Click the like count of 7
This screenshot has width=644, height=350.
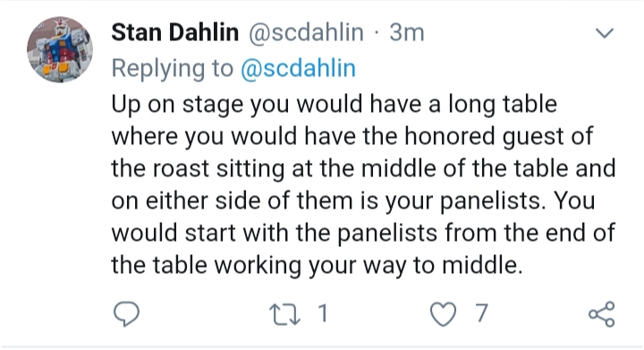click(482, 313)
